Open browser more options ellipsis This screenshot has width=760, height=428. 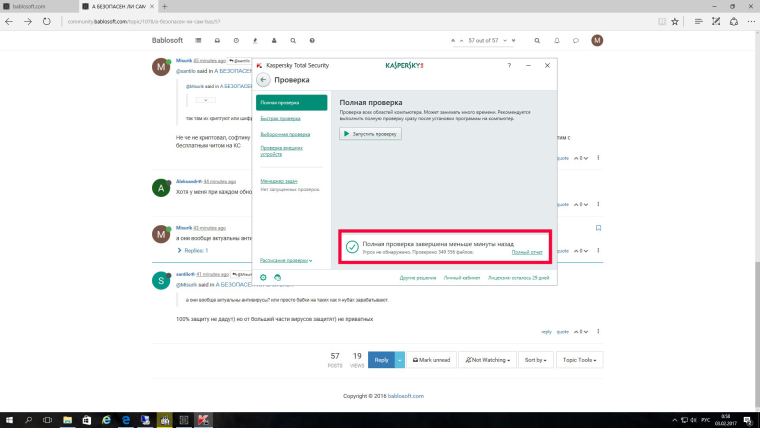[751, 21]
